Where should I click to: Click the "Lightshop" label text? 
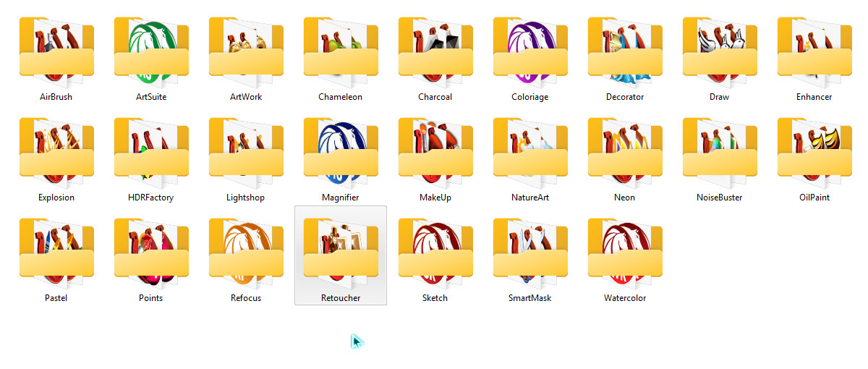pos(246,198)
